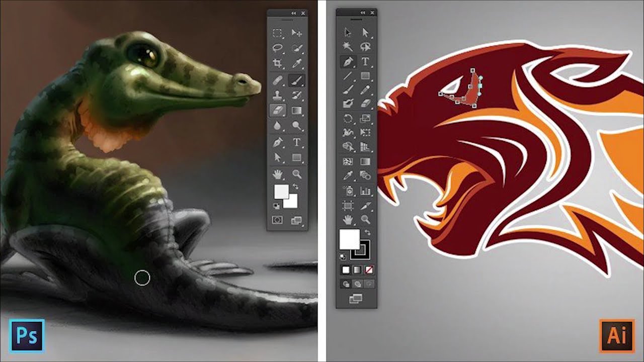Select the Rectangle shape tool in Photoshop

297,157
